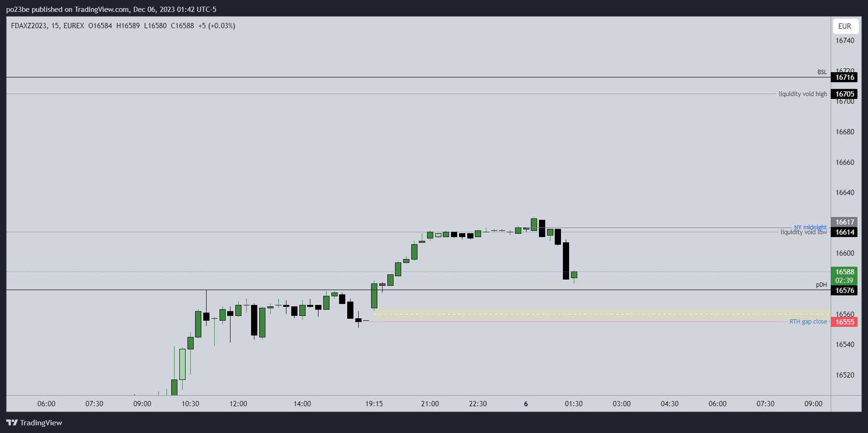868x433 pixels.
Task: Click the TradingView logo icon
Action: pos(12,422)
